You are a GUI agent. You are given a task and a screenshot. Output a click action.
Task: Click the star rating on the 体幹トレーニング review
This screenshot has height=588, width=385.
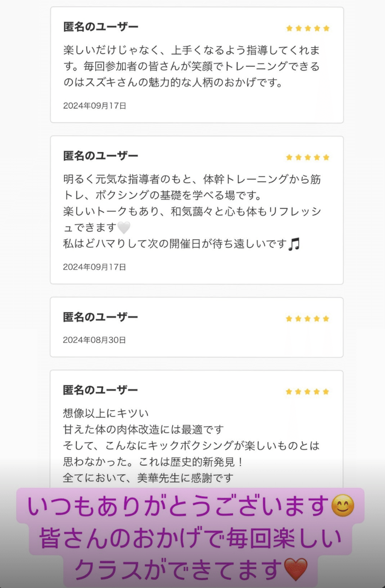pyautogui.click(x=307, y=157)
